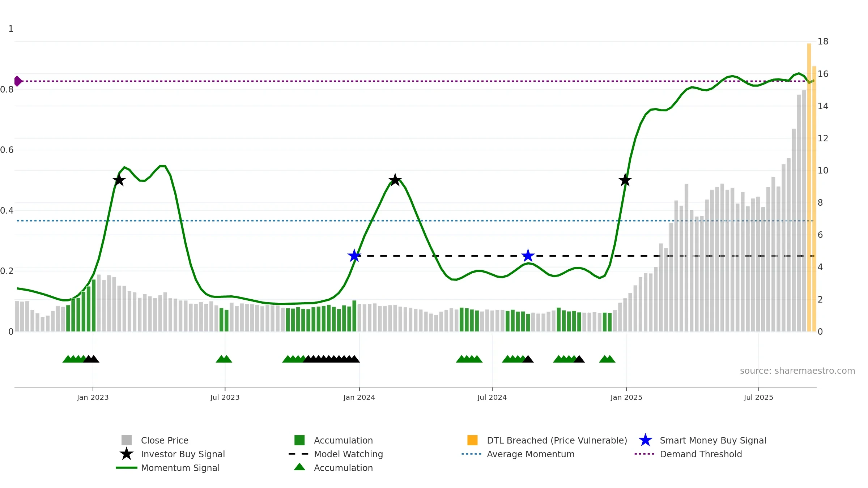Click the dashed Model Watching legend line

[299, 454]
